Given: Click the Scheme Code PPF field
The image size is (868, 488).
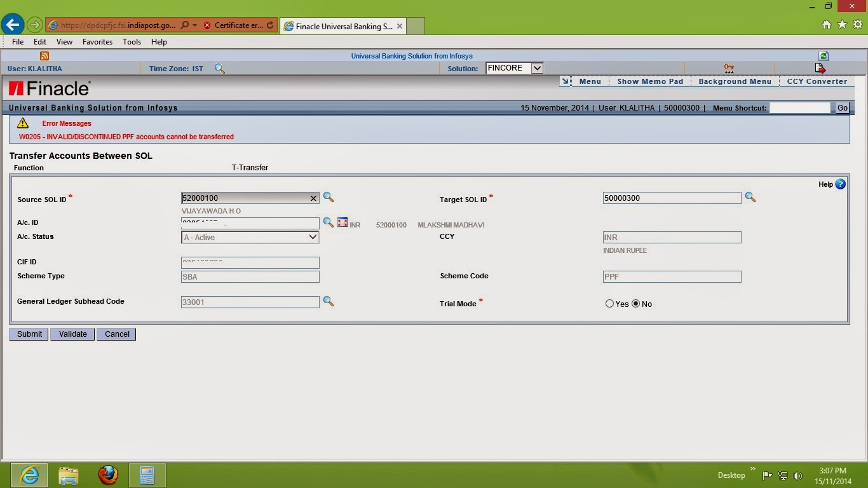Looking at the screenshot, I should [672, 277].
